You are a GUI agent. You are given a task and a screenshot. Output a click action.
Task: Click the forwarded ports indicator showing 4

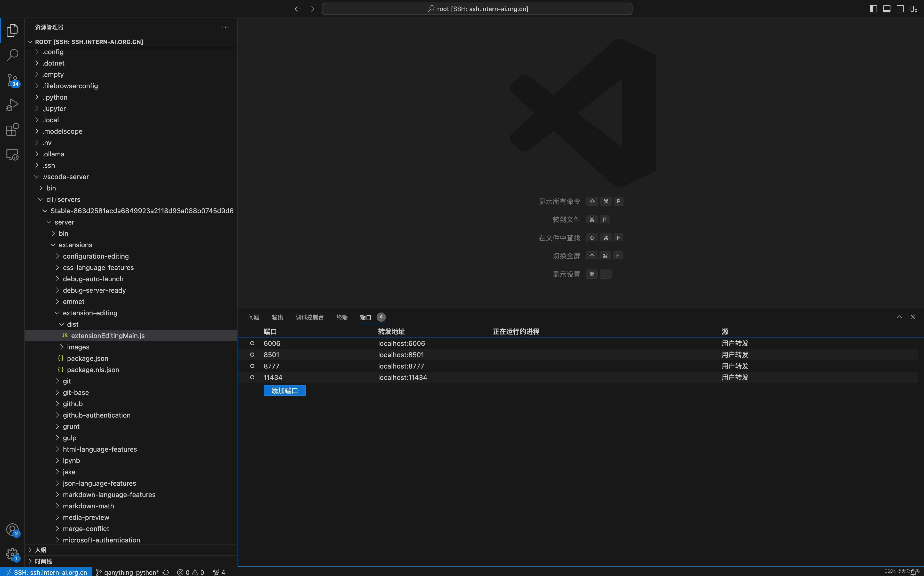tap(219, 572)
